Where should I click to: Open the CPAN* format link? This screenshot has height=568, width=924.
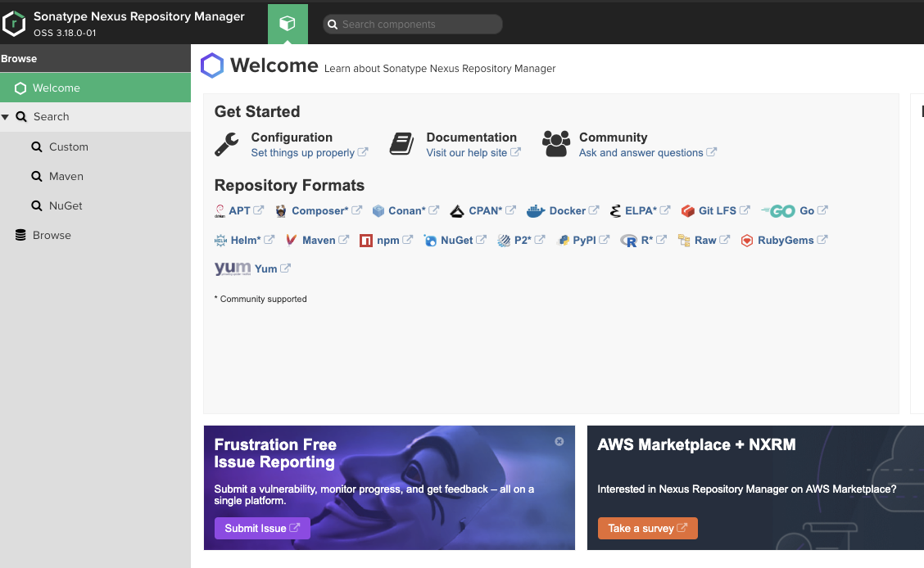486,210
